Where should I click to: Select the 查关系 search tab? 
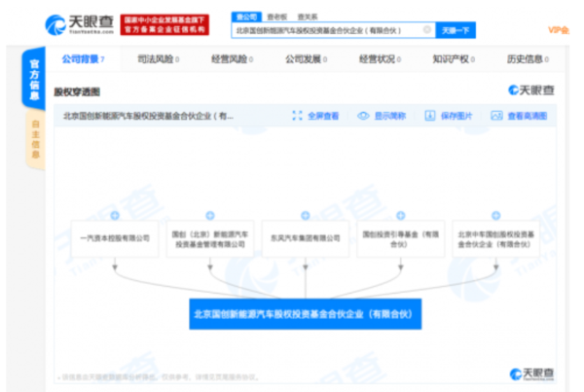click(x=308, y=17)
